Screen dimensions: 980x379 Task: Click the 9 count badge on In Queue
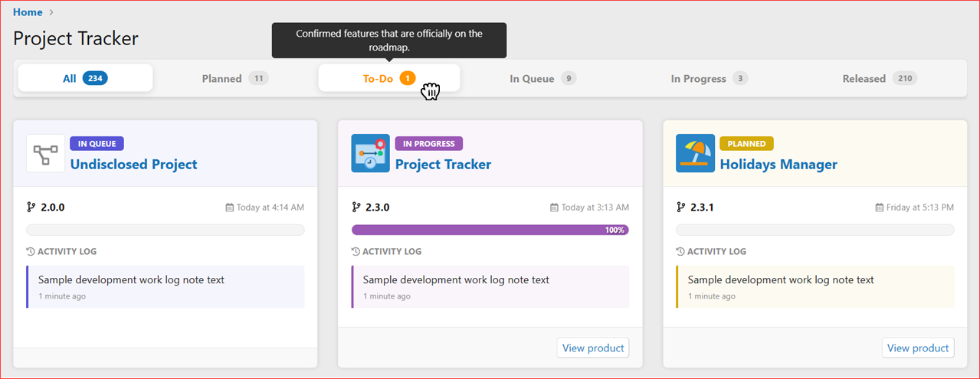(569, 78)
